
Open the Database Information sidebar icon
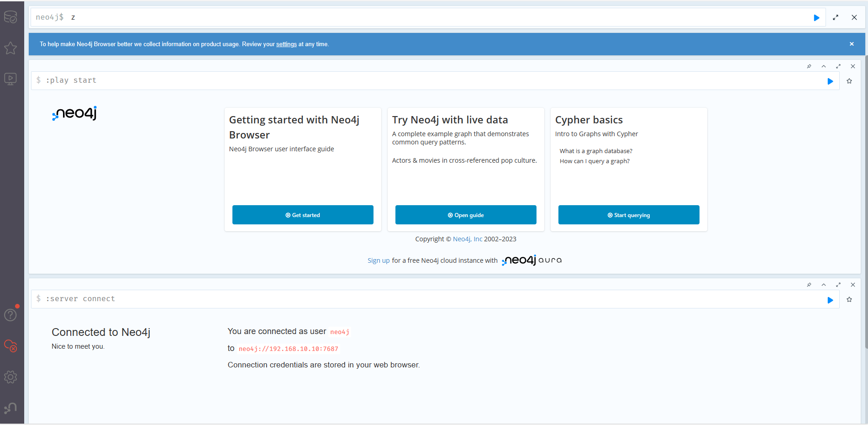coord(11,17)
